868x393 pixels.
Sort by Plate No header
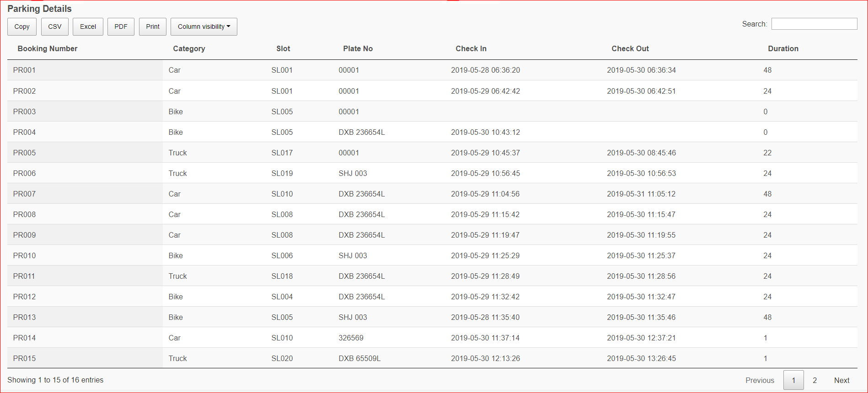[358, 48]
